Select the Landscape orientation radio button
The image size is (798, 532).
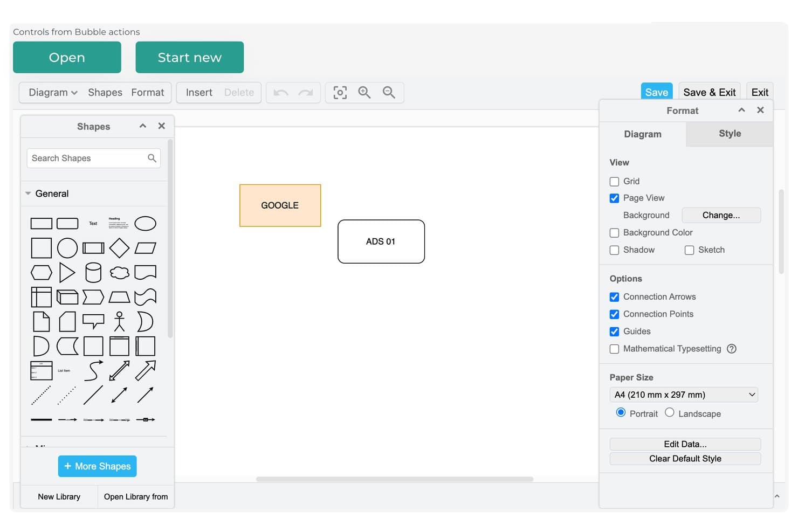pos(670,412)
